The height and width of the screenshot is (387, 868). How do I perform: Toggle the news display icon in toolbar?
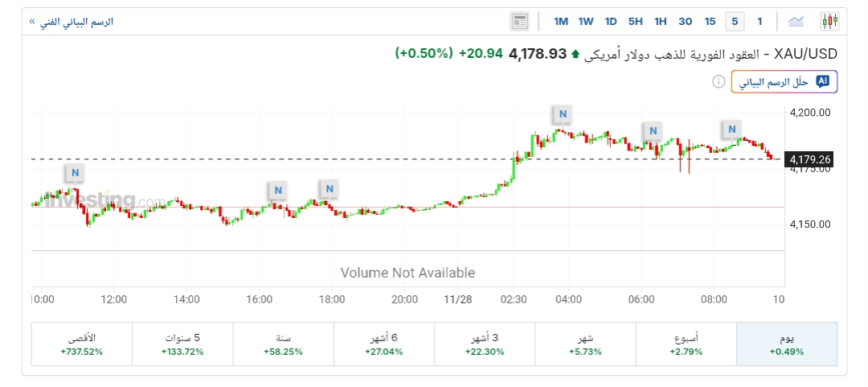click(x=520, y=21)
